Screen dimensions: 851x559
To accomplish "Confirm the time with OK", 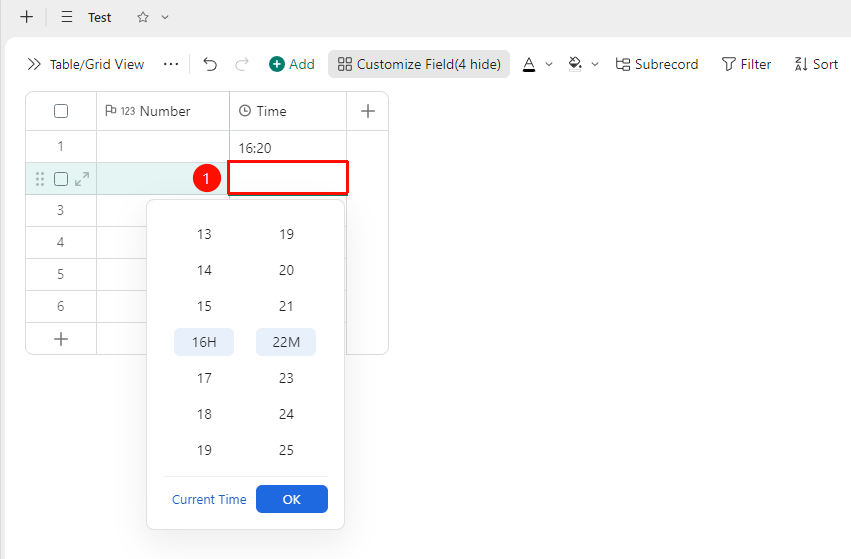I will pyautogui.click(x=292, y=499).
